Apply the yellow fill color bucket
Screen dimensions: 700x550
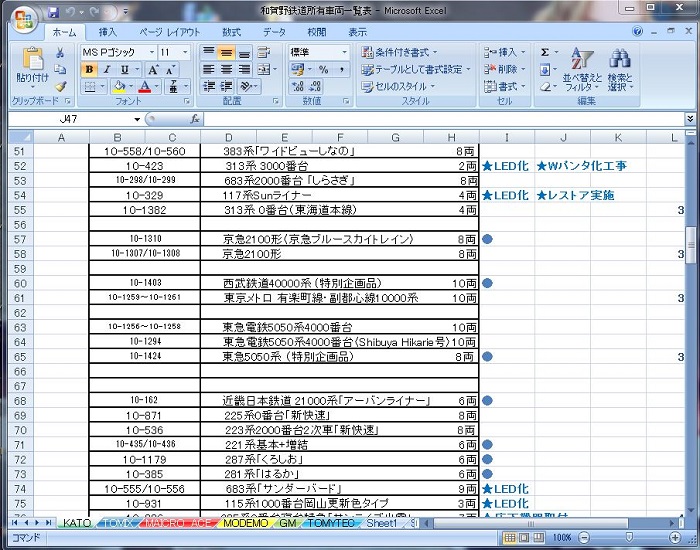pos(119,86)
